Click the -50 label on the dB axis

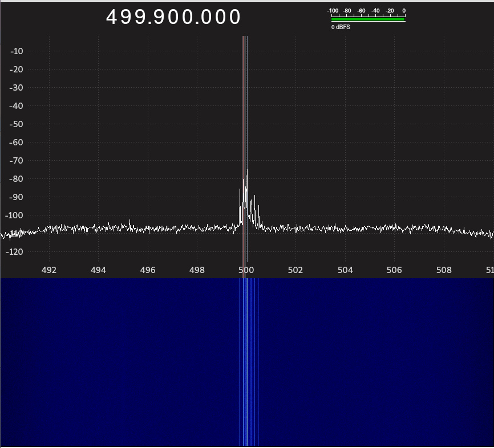(17, 124)
